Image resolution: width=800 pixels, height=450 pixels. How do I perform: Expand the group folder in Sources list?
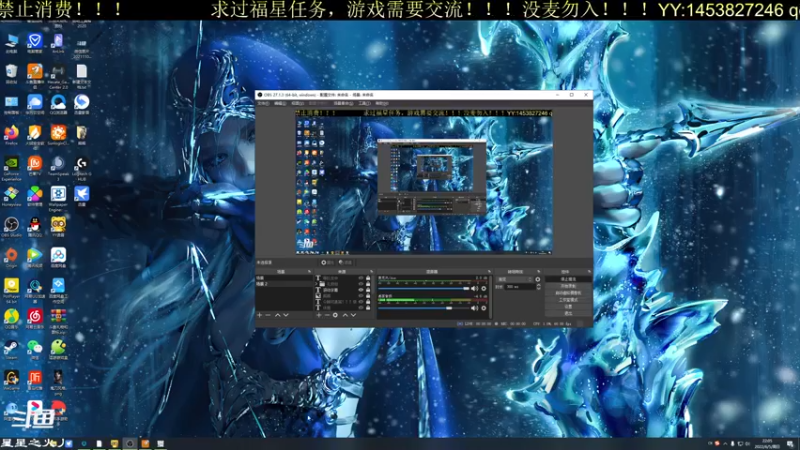point(316,284)
